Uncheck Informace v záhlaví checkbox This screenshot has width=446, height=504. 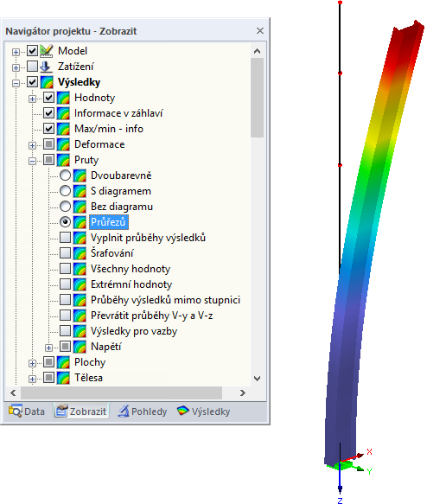pos(49,113)
